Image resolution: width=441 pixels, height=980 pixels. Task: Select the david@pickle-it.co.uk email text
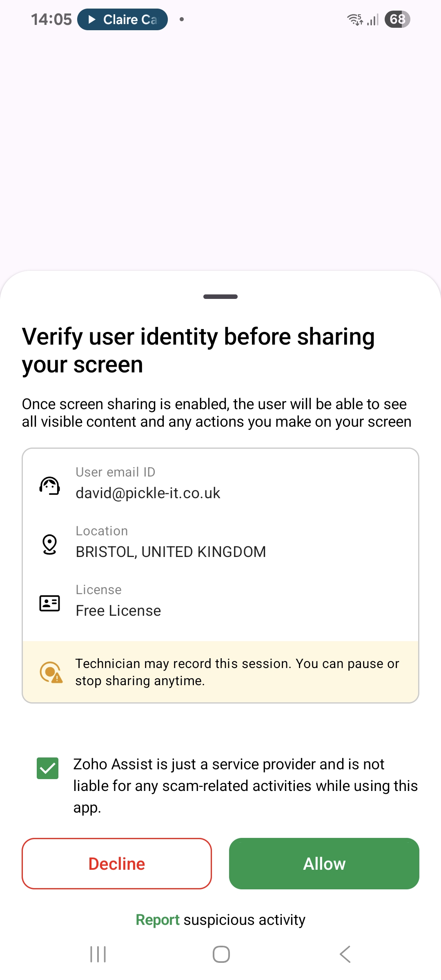(x=148, y=493)
